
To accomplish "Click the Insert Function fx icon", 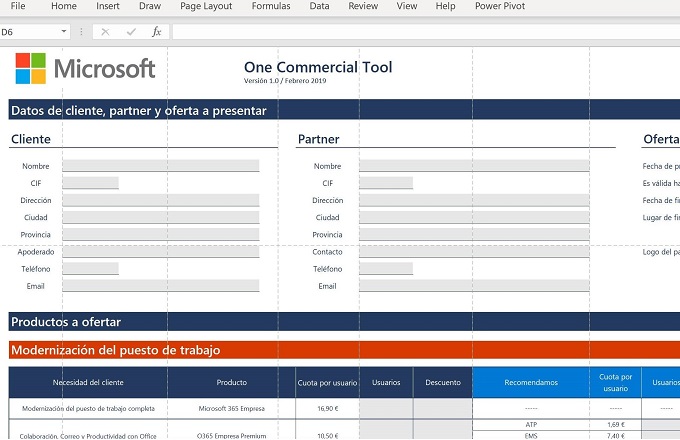I will pos(157,32).
